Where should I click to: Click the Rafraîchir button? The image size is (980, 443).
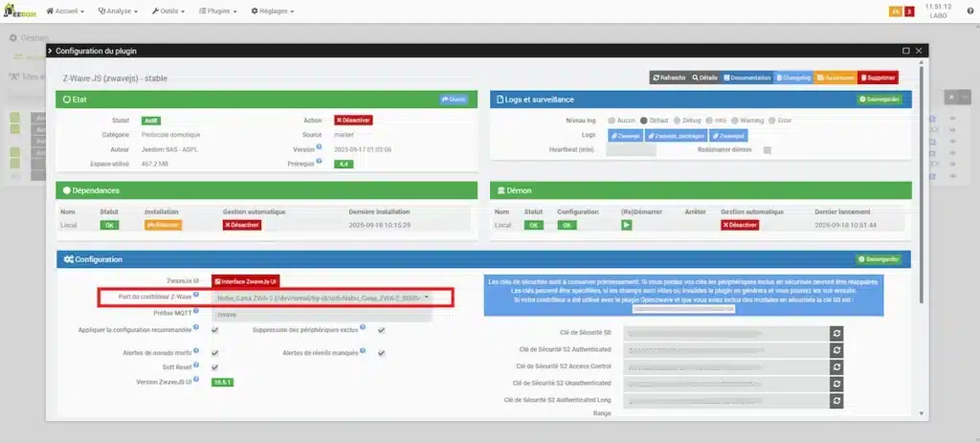(669, 78)
